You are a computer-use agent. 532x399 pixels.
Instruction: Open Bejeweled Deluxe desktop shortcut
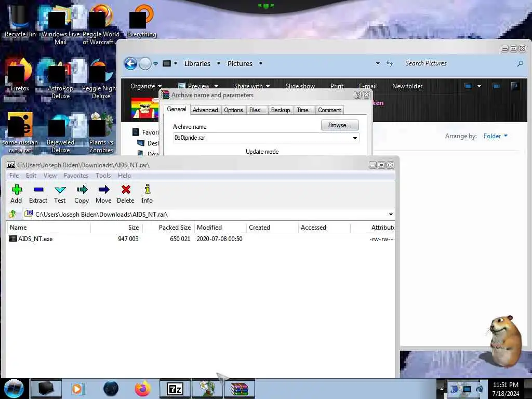click(x=60, y=133)
